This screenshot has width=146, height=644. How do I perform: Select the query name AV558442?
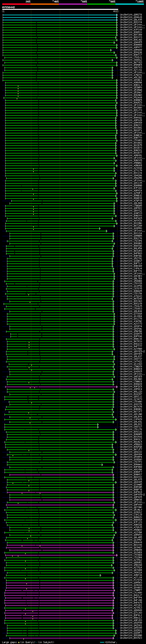coord(8,7)
